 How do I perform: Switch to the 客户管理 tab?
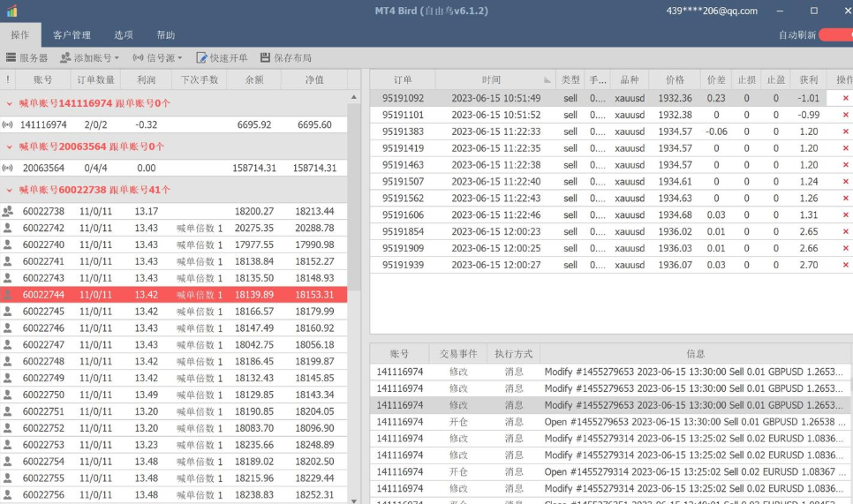coord(72,35)
